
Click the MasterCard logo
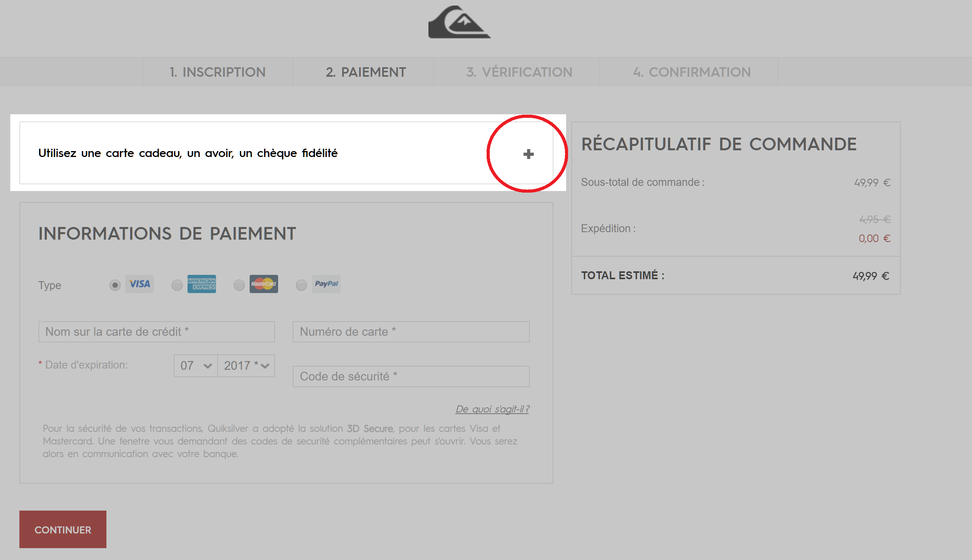coord(264,284)
